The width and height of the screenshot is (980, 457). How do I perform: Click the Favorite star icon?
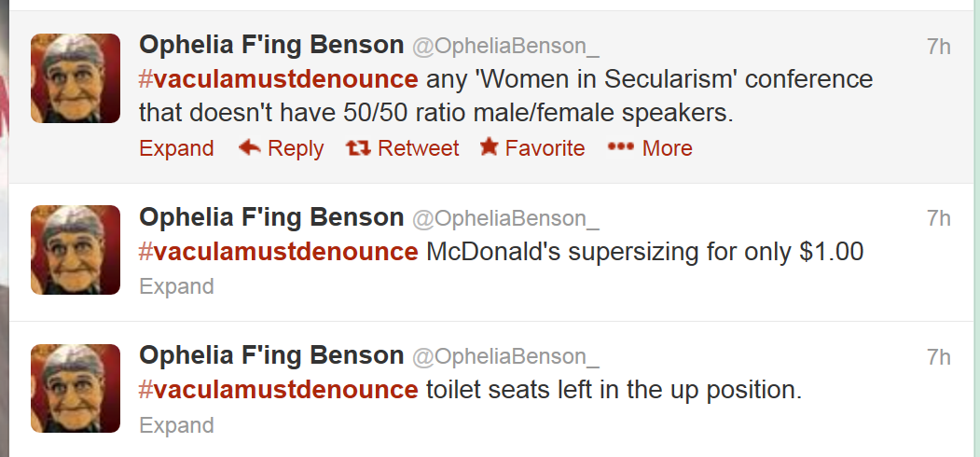click(x=489, y=147)
